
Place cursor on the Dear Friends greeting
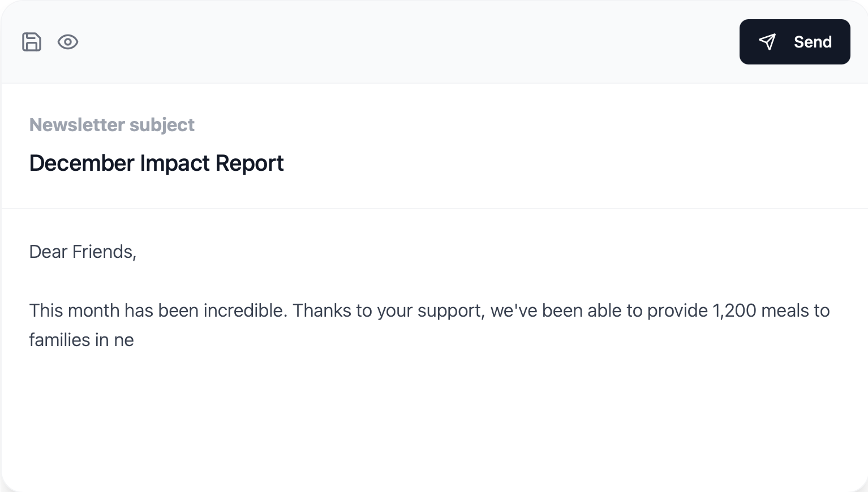pos(83,252)
